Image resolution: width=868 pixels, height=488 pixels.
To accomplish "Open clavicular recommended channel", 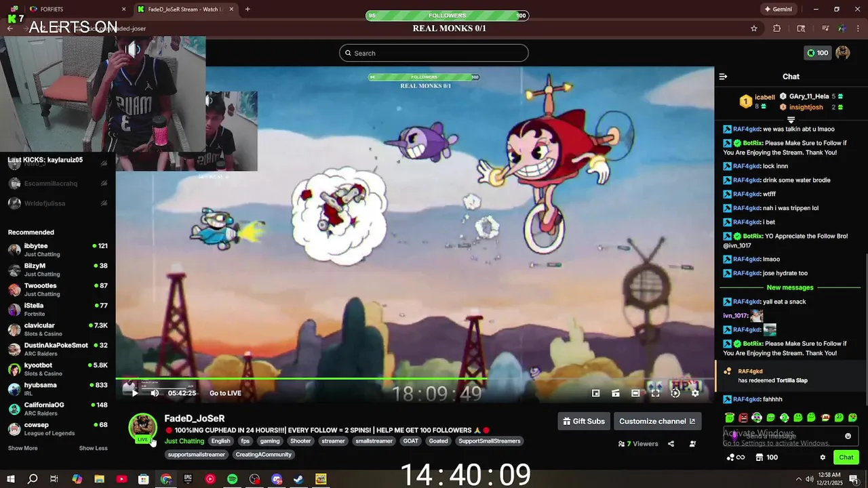I will click(58, 329).
